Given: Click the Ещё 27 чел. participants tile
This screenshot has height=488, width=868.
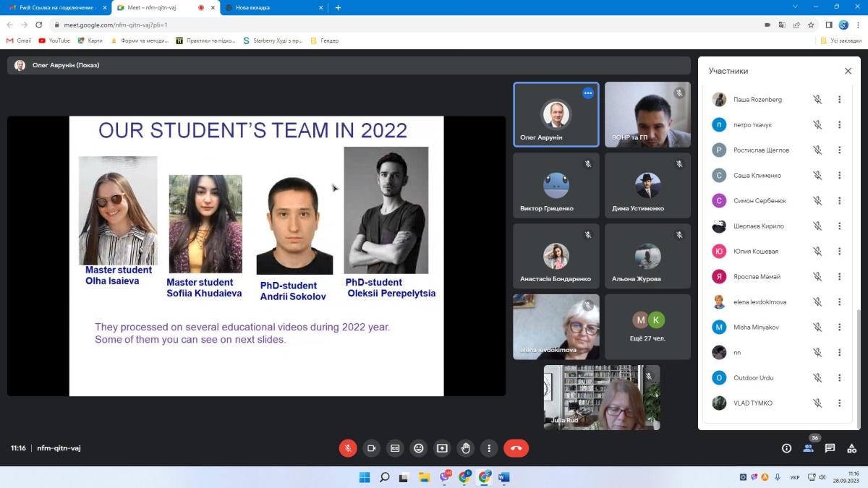Looking at the screenshot, I should (x=648, y=327).
